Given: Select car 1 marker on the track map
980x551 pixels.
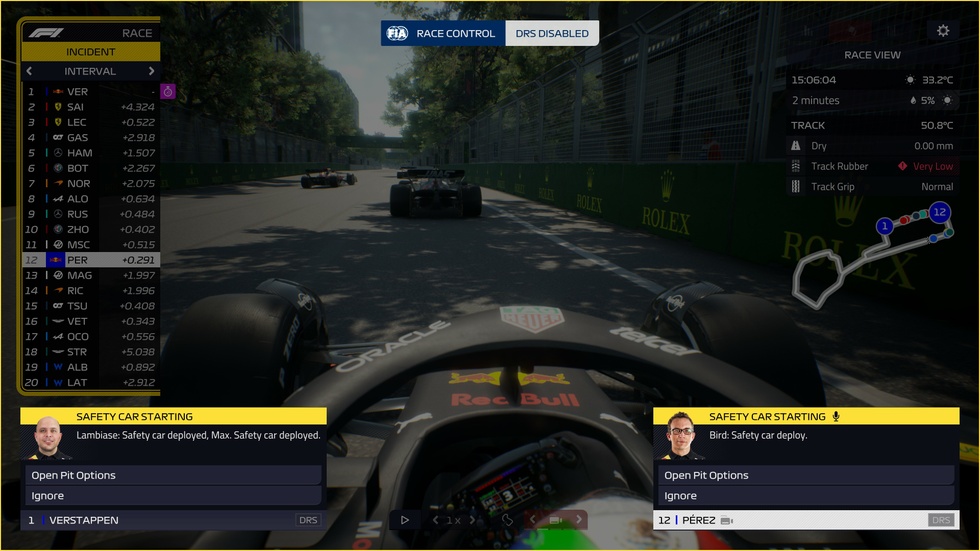Looking at the screenshot, I should [884, 226].
